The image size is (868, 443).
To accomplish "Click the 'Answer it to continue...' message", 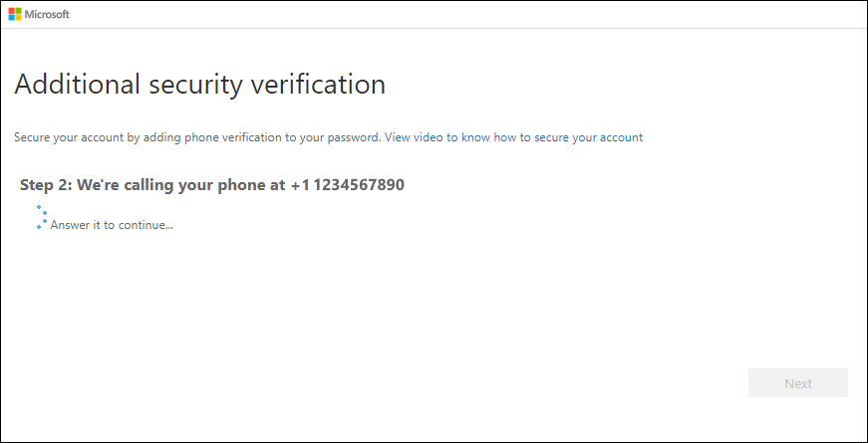I will click(x=112, y=225).
